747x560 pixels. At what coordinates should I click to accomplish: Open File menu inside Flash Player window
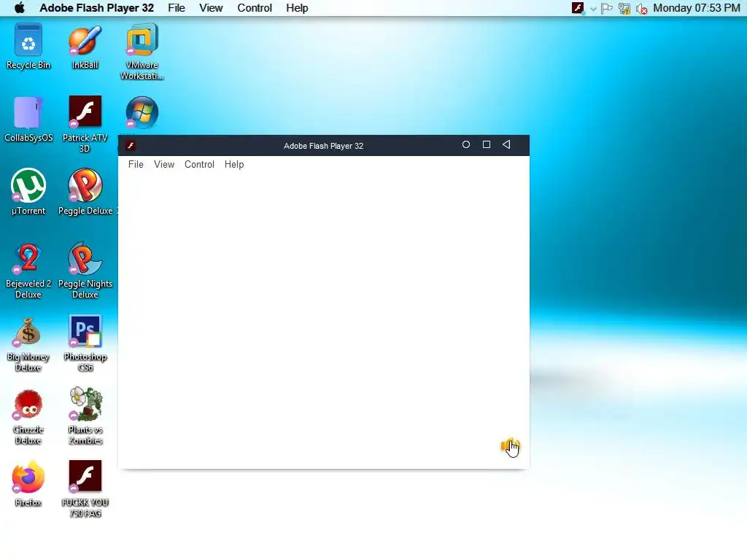coord(136,164)
